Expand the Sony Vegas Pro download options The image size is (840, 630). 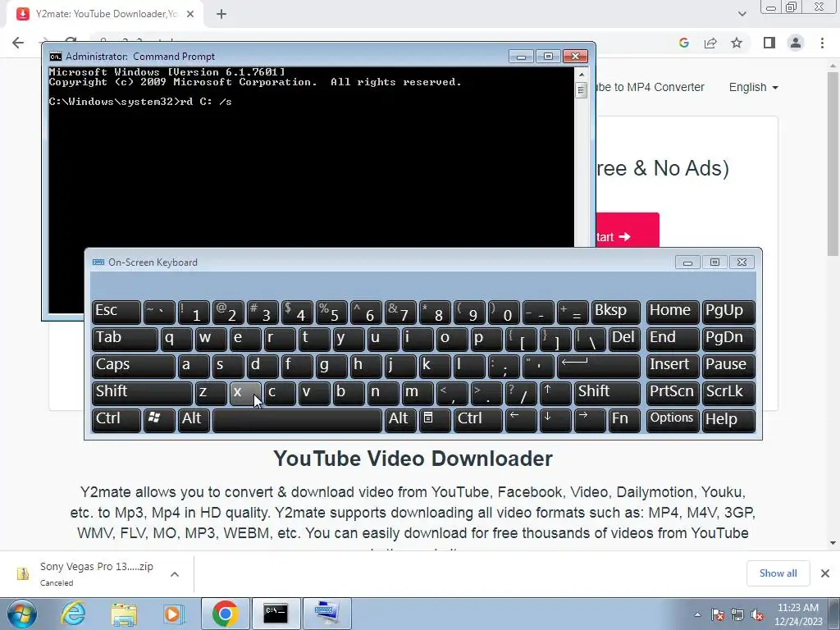pos(174,574)
